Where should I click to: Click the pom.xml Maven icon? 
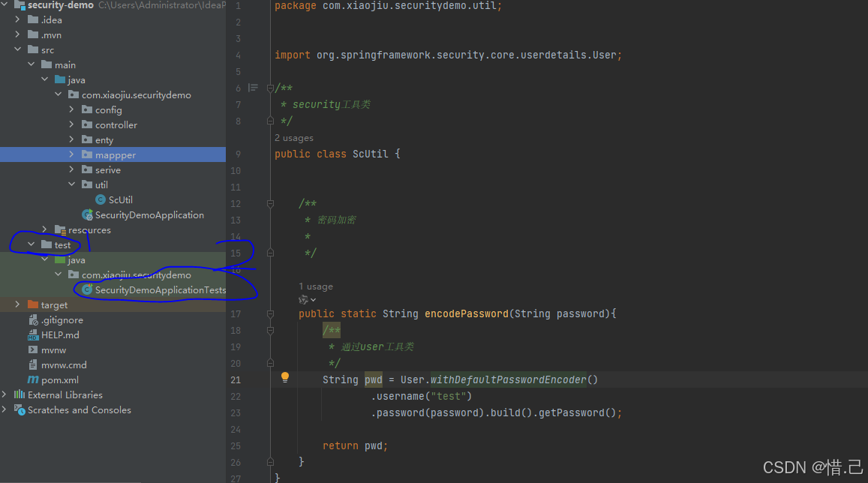pyautogui.click(x=33, y=379)
